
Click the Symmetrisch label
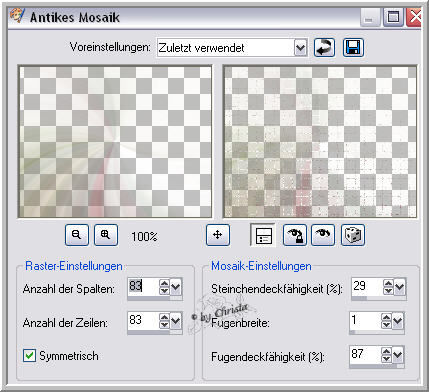click(x=69, y=356)
